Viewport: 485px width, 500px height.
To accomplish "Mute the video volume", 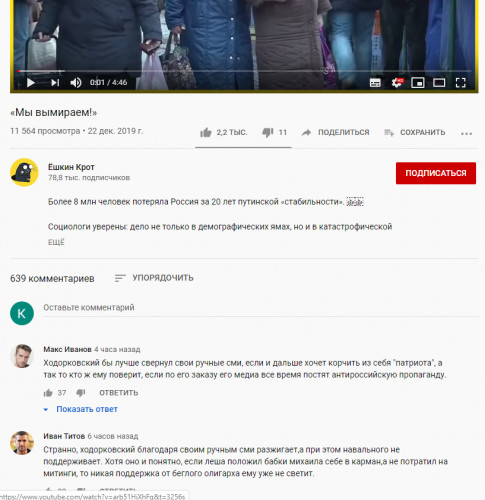I will pyautogui.click(x=76, y=82).
